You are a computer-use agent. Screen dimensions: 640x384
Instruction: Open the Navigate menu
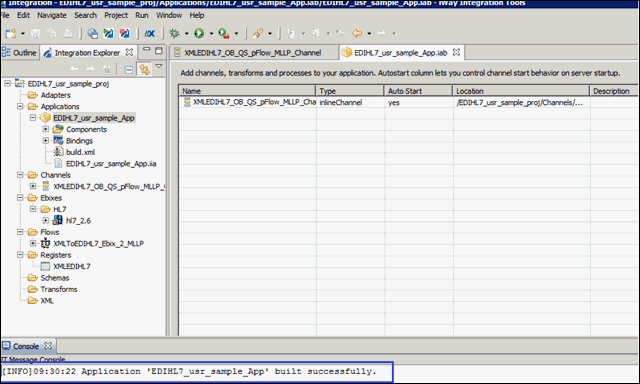click(52, 16)
